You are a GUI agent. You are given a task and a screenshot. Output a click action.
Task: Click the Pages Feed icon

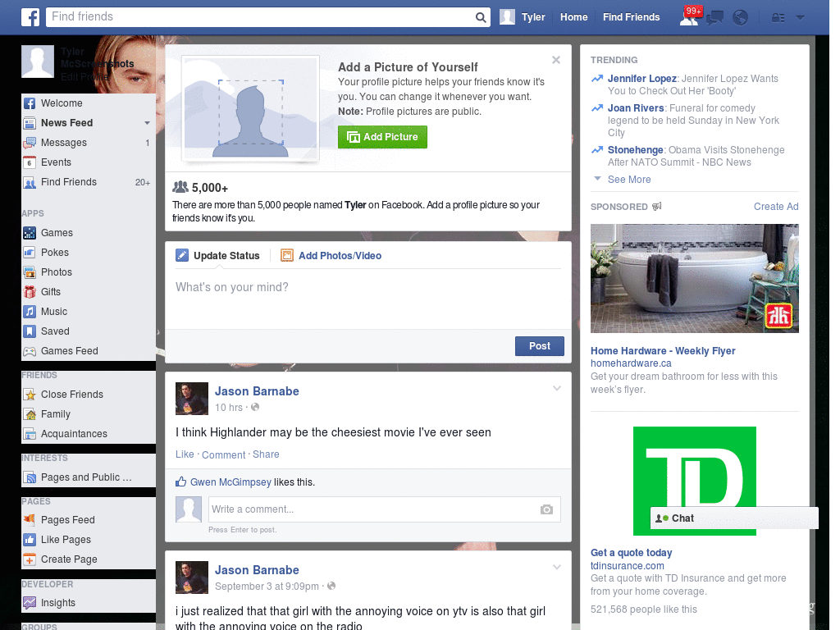click(30, 519)
